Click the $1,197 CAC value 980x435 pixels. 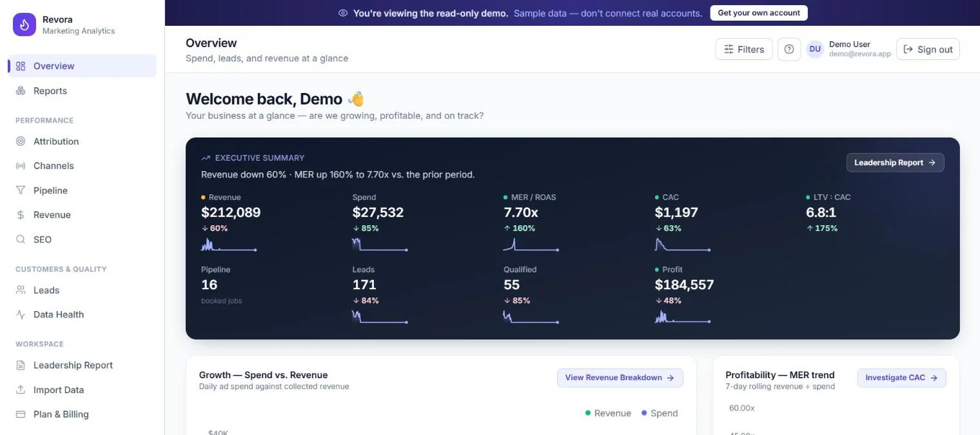click(x=676, y=212)
